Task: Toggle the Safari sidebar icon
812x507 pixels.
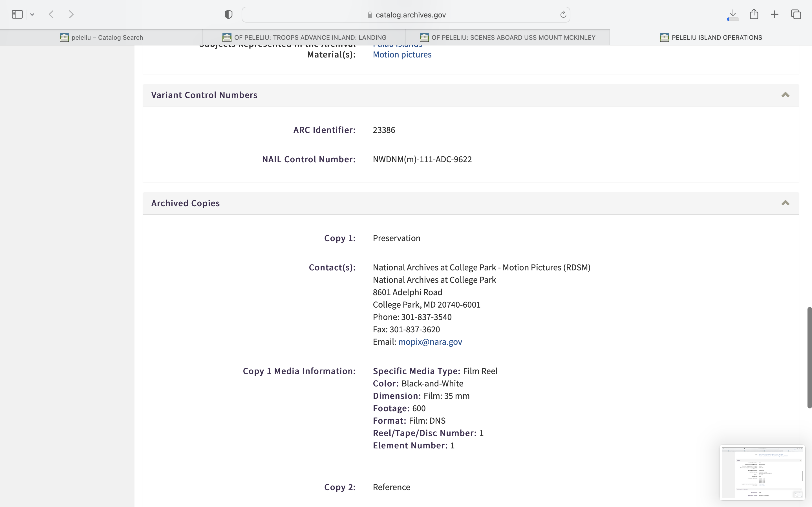Action: [x=17, y=14]
